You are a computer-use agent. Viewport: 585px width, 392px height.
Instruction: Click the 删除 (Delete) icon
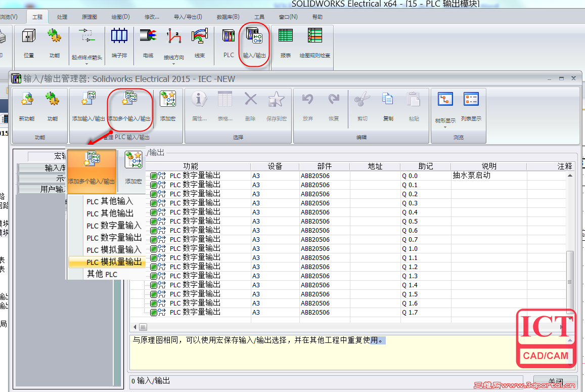(x=250, y=106)
